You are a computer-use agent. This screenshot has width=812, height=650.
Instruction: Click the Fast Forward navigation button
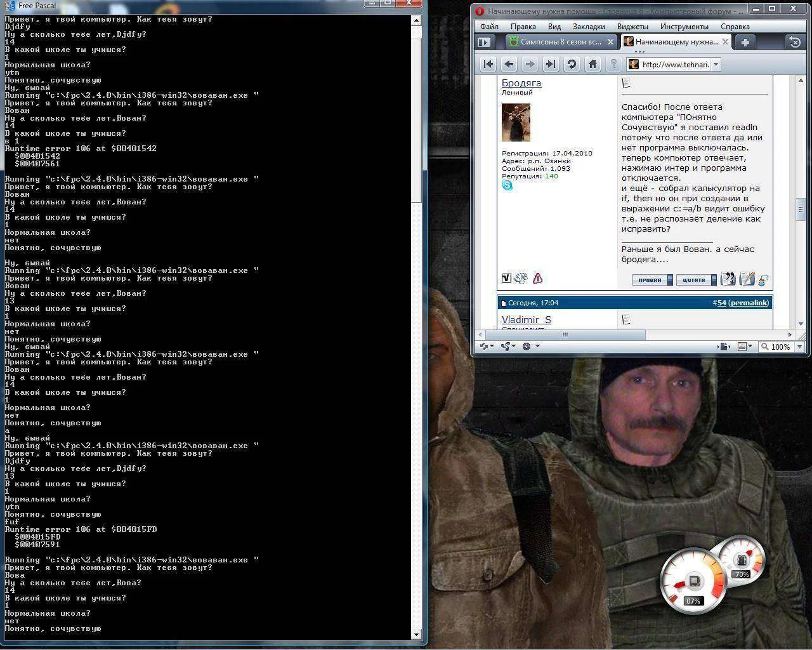click(x=551, y=64)
